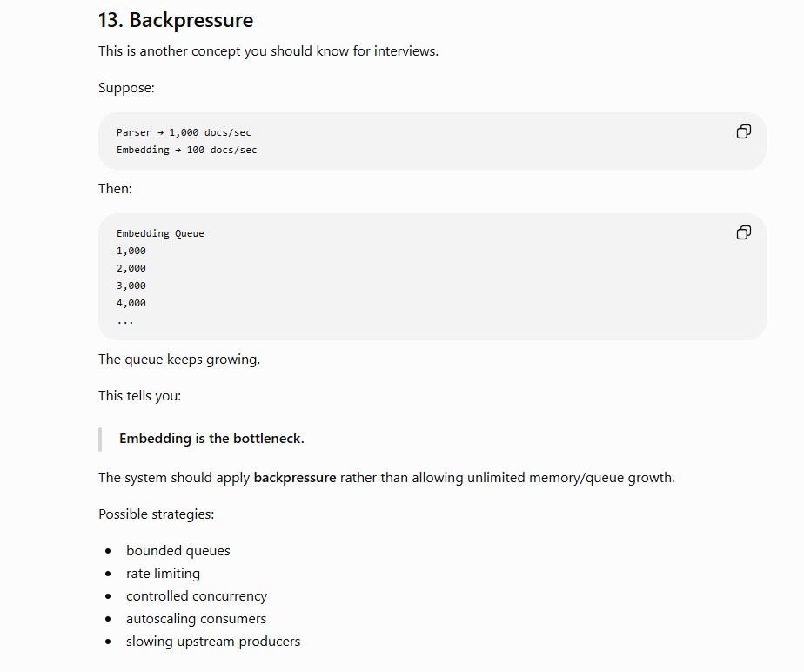
Task: Click the 'Possible strategies:' text
Action: click(x=157, y=514)
